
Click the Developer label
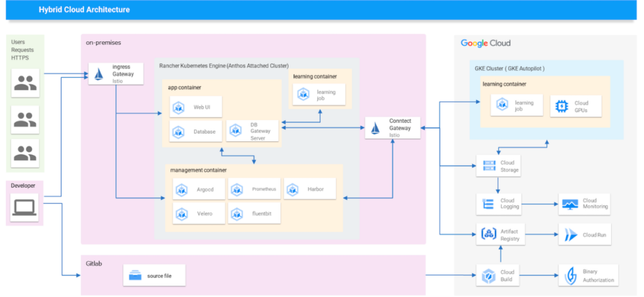pos(23,185)
